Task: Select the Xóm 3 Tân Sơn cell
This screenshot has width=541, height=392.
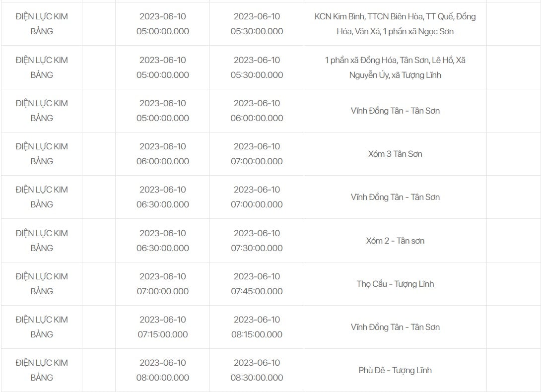Action: point(395,154)
